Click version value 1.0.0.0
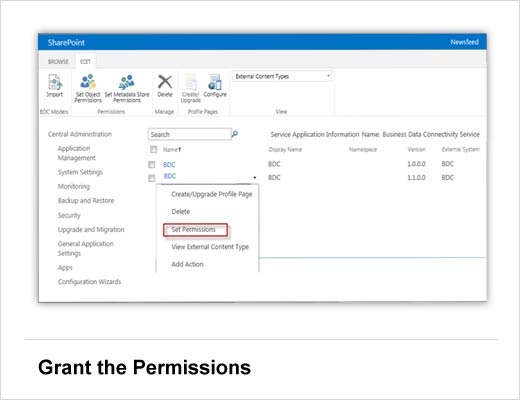 (416, 164)
